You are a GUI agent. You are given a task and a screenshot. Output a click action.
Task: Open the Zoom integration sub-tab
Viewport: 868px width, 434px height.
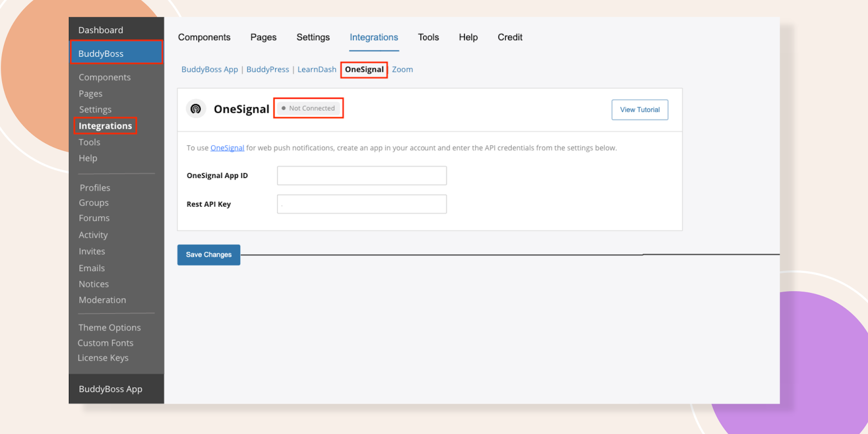403,69
